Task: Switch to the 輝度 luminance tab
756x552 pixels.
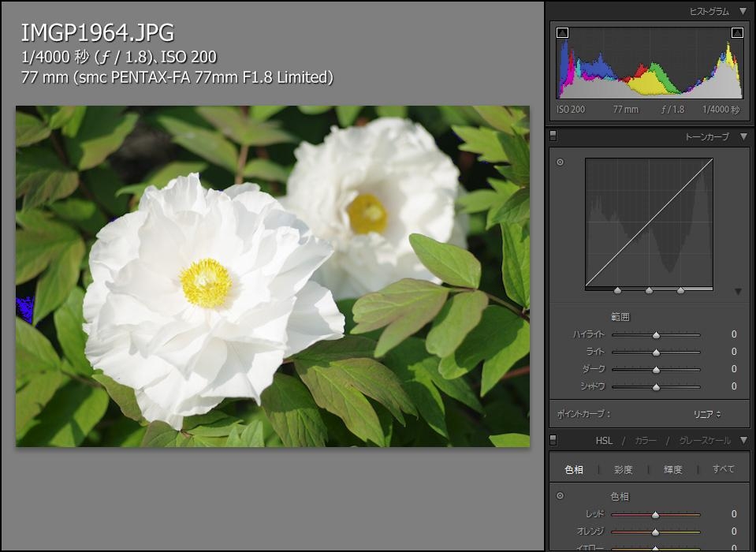Action: pos(672,469)
